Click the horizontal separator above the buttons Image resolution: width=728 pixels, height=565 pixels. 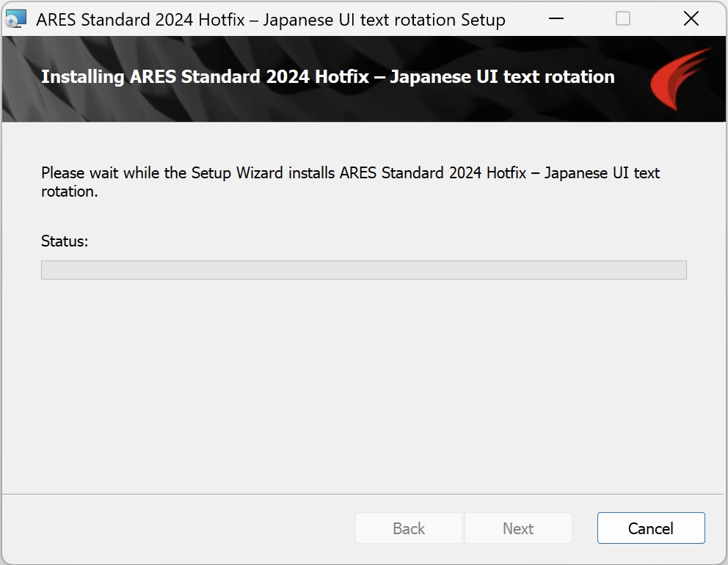(x=363, y=494)
